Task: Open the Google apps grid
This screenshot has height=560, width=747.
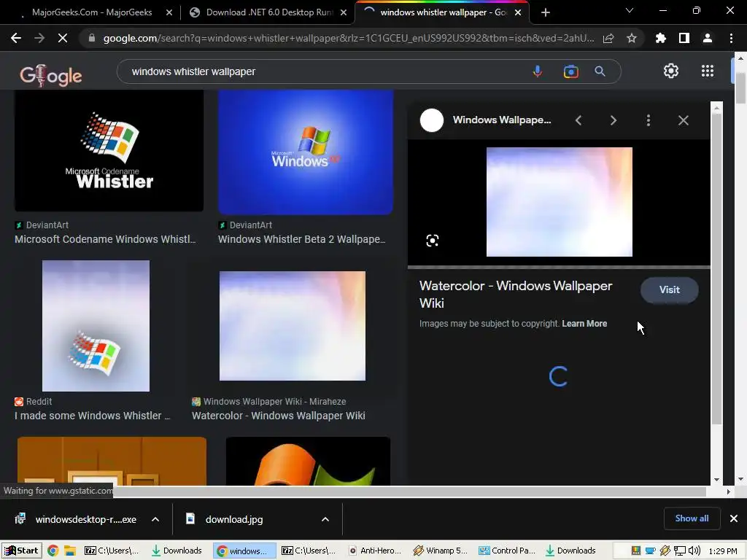Action: (x=708, y=71)
